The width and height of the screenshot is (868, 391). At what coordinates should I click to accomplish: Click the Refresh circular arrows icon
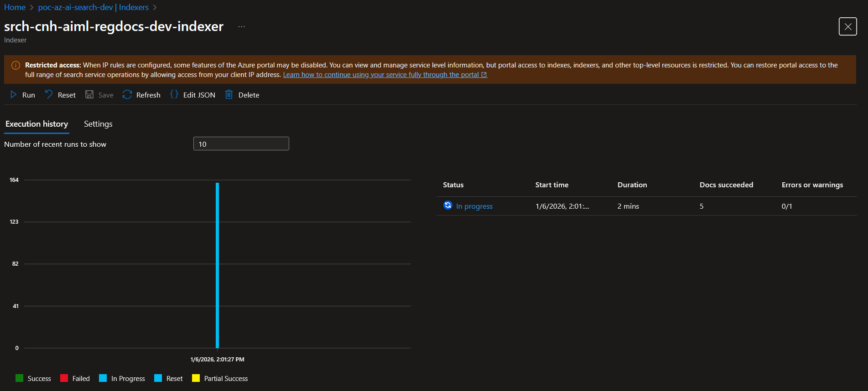[x=127, y=94]
